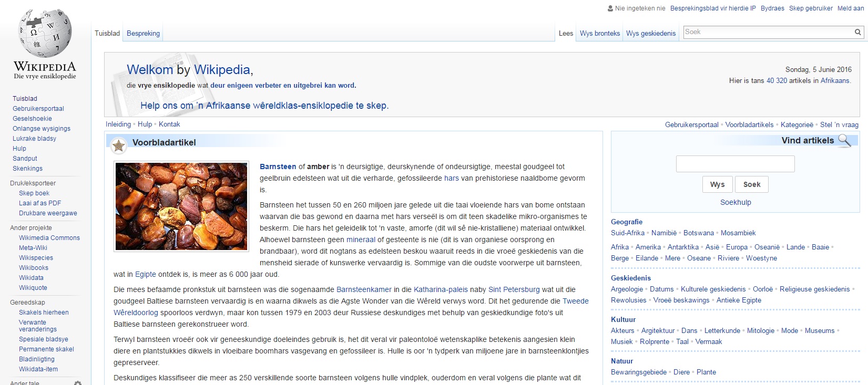
Task: Click the star icon beside Voorbladartikel
Action: pos(119,145)
